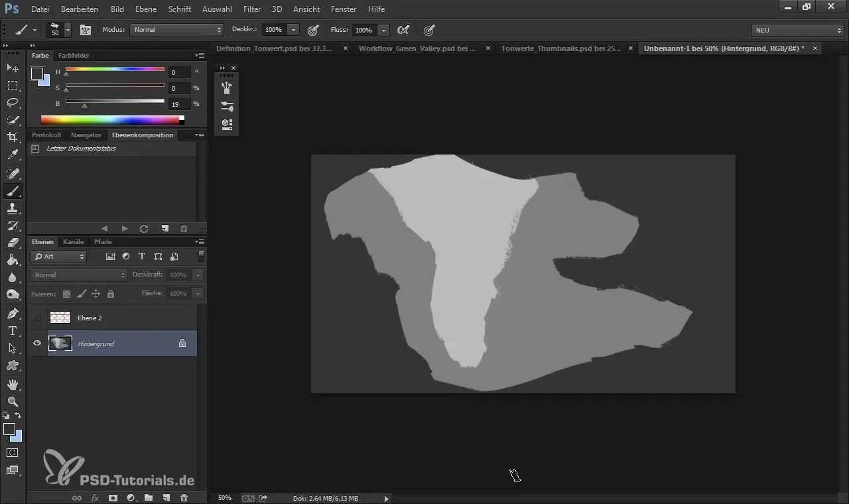Viewport: 849px width, 504px height.
Task: Select the Type tool
Action: [13, 330]
